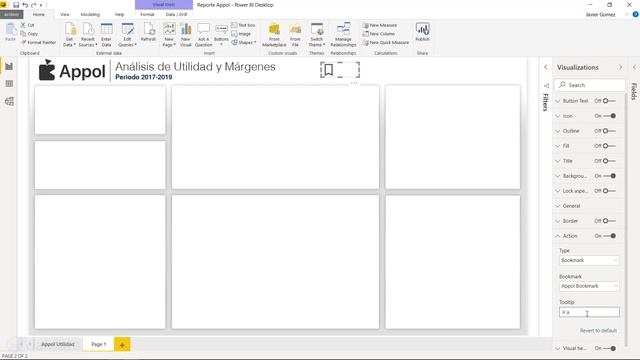Turn off the Icon toggle
The width and height of the screenshot is (640, 360).
pyautogui.click(x=609, y=116)
